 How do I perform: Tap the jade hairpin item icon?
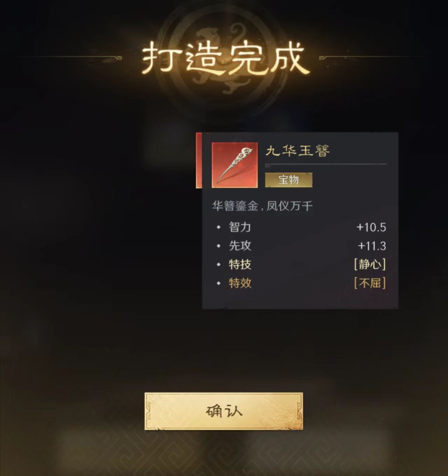tap(234, 165)
